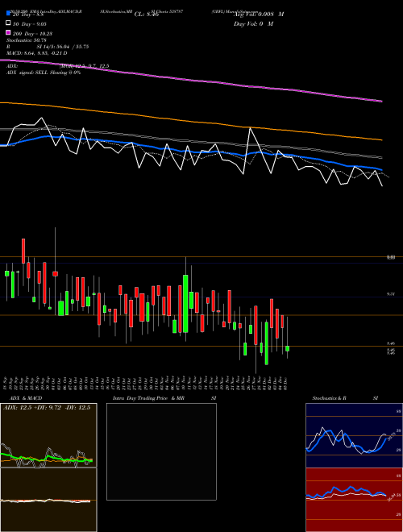This screenshot has height=532, width=403.
Task: Click the red RSI chart panel
Action: coord(354,500)
